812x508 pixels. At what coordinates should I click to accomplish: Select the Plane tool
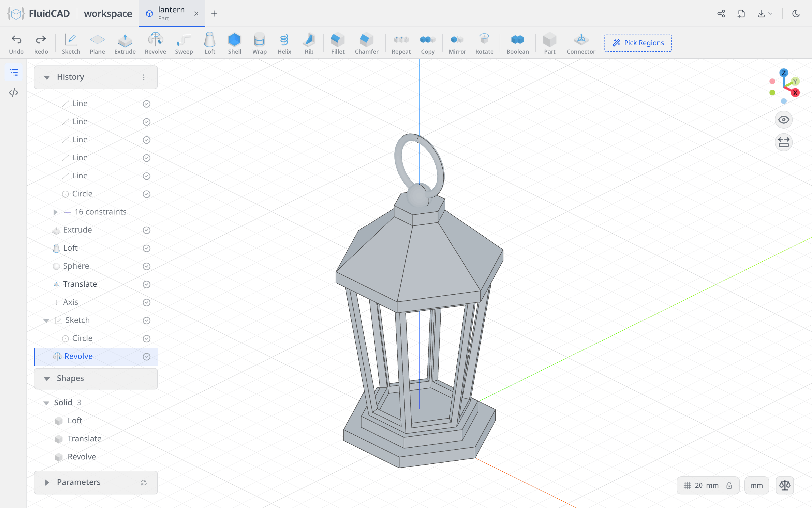(x=97, y=43)
